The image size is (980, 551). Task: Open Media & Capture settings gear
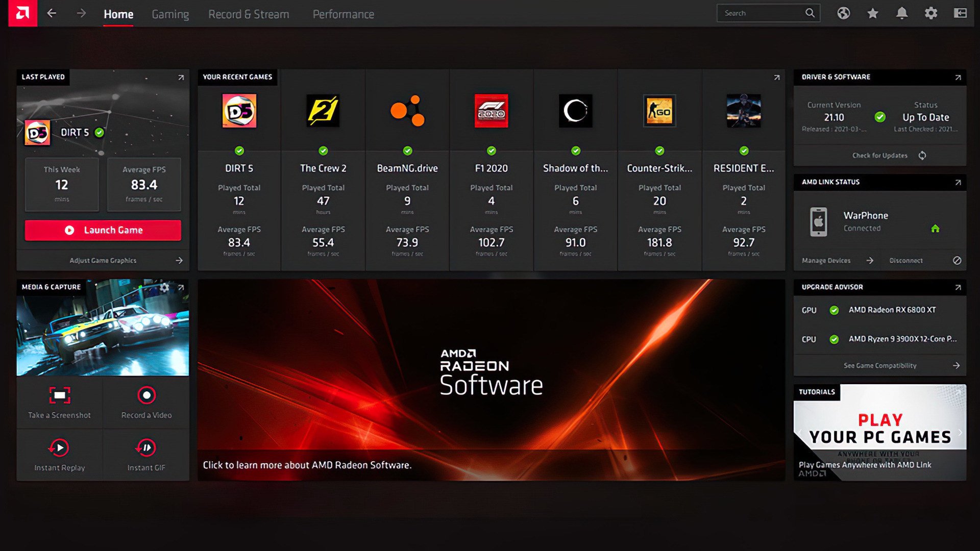(164, 287)
